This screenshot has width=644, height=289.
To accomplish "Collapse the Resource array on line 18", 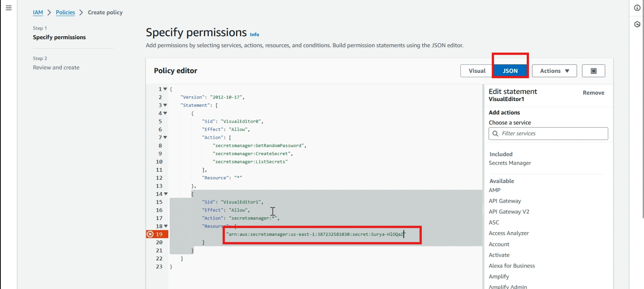I will (166, 226).
